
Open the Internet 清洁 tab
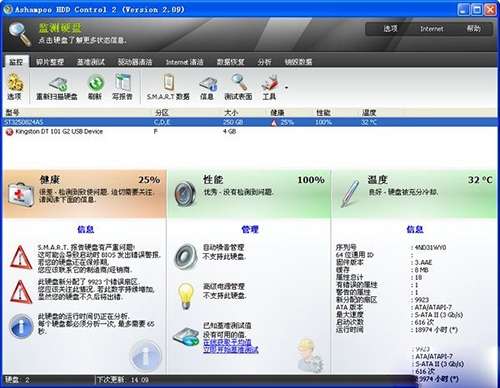pyautogui.click(x=184, y=62)
